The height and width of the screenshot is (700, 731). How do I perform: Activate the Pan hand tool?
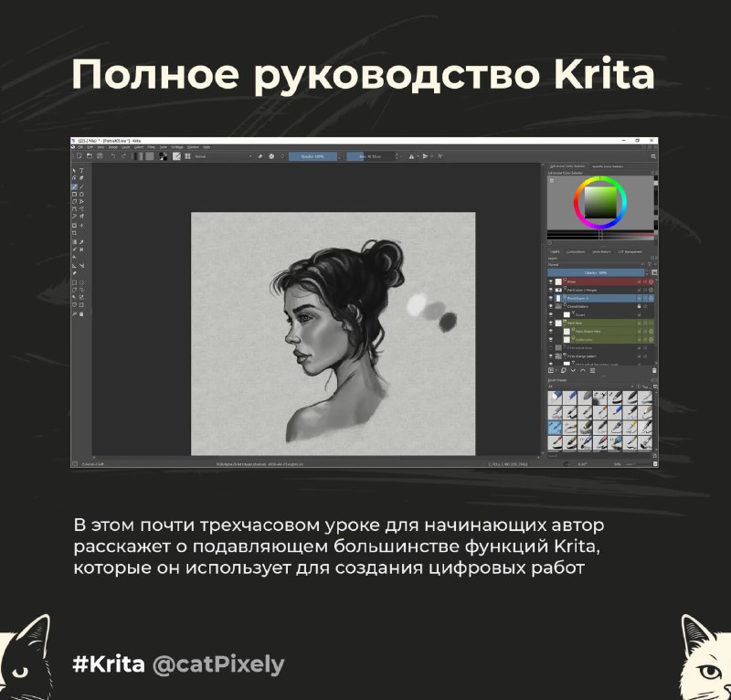pos(81,313)
